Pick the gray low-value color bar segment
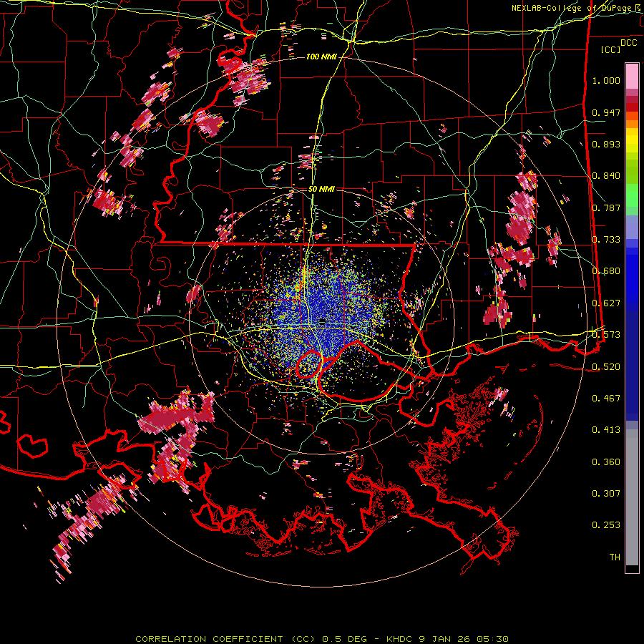644x644 pixels. click(x=632, y=497)
